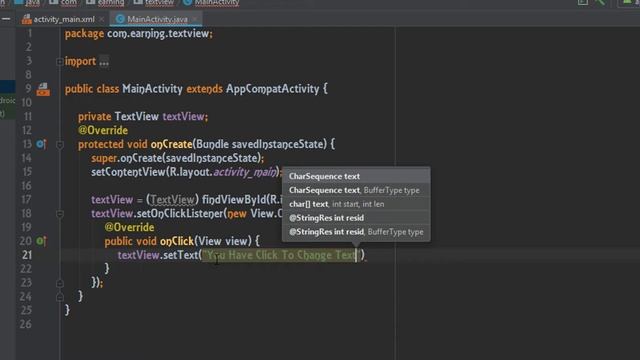
Task: Click the 'onClick' method name on line 20
Action: tap(177, 241)
